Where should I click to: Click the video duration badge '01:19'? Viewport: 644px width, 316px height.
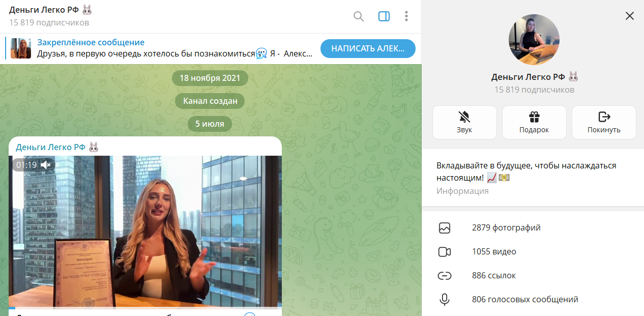(x=26, y=165)
